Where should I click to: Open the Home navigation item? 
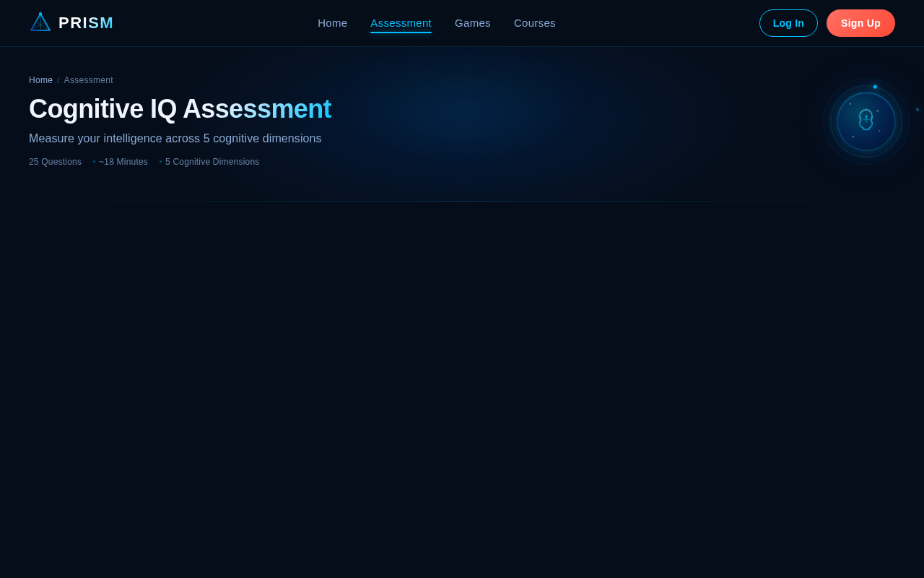click(332, 22)
